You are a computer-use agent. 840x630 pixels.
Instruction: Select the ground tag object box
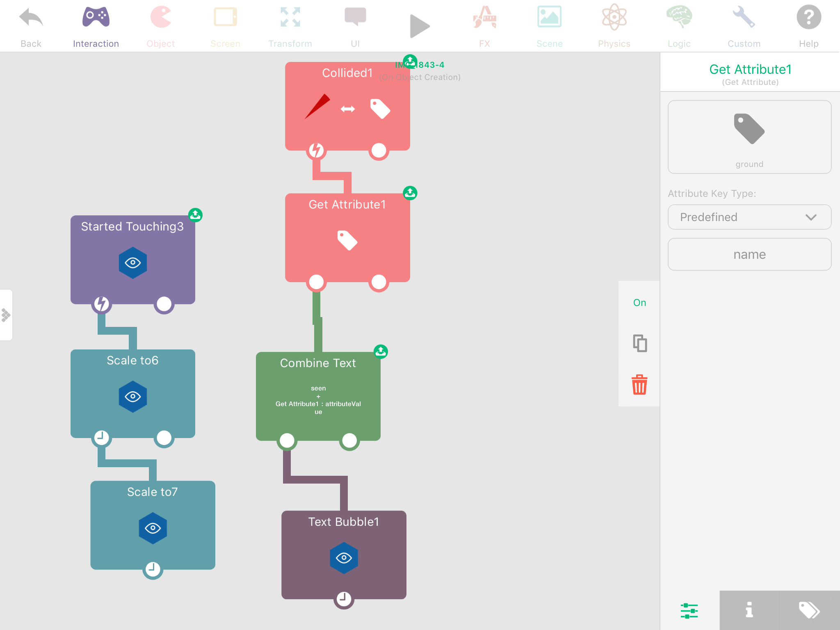(749, 137)
